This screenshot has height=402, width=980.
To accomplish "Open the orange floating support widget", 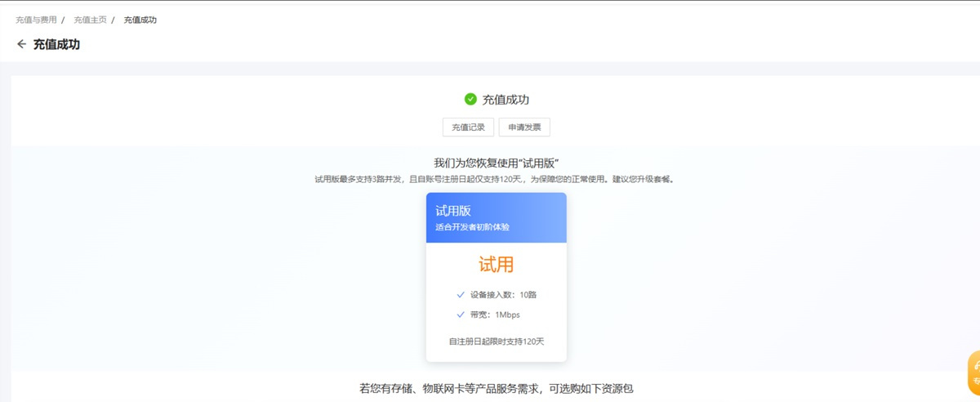I will [973, 372].
